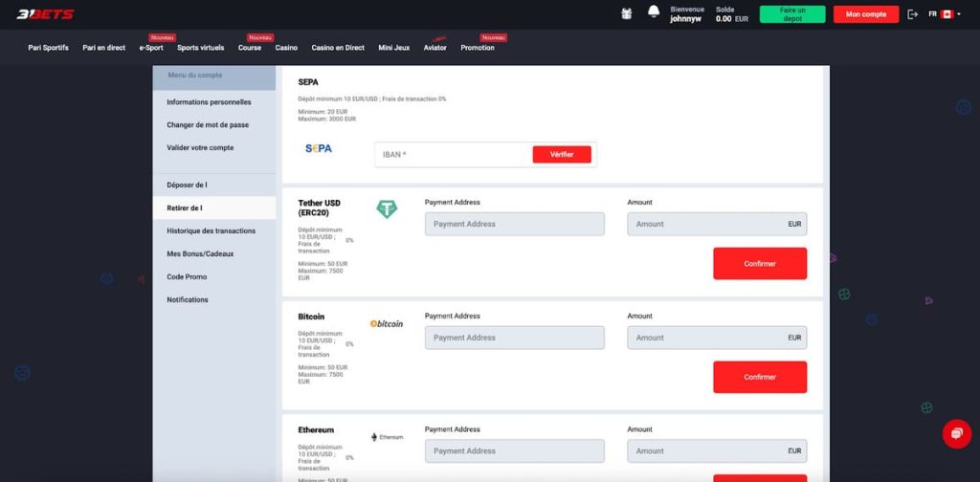Open Pari en direct section
The image size is (980, 482).
point(103,48)
